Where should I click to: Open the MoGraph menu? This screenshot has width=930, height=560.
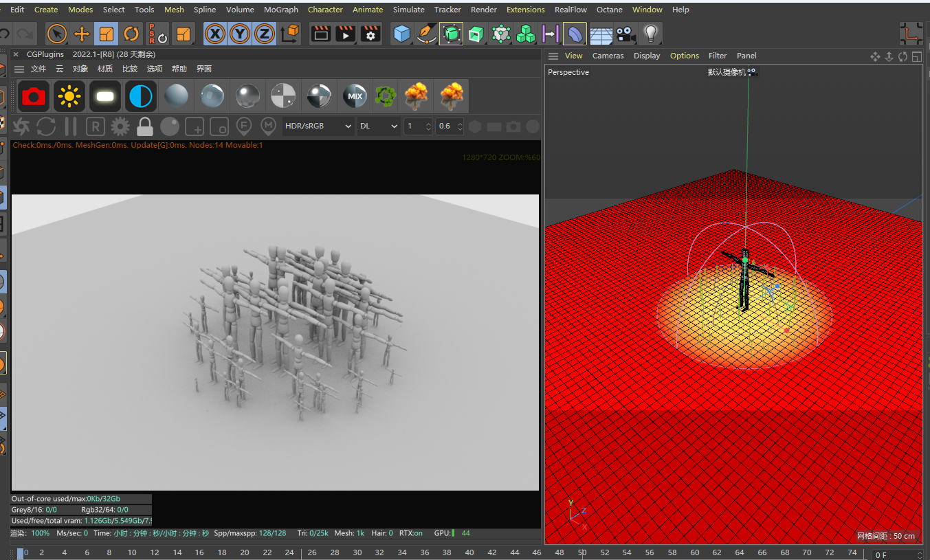(x=281, y=10)
